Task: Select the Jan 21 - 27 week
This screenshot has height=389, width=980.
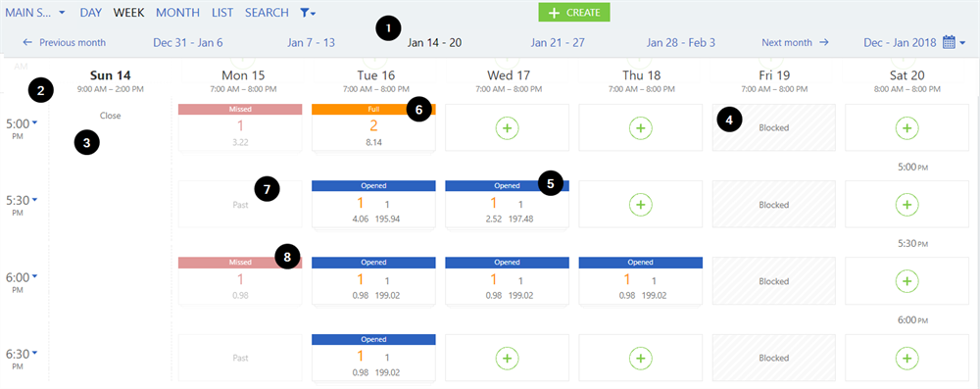Action: tap(558, 42)
